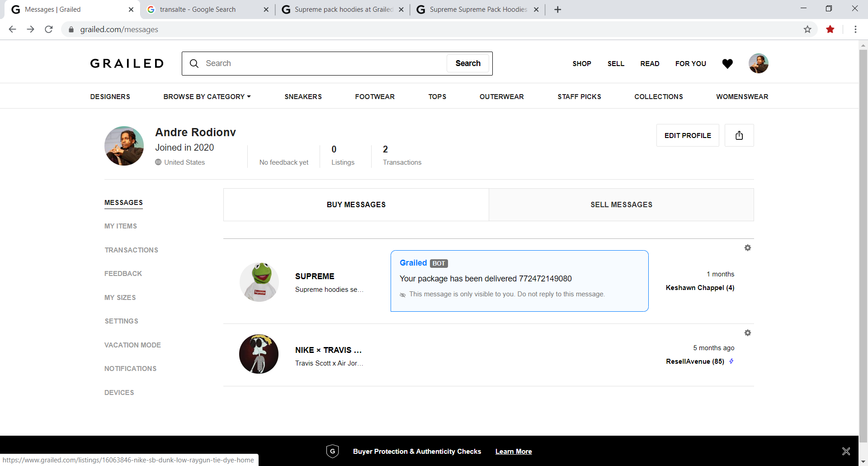868x466 pixels.
Task: Close the transalte Google Search tab
Action: coord(266,10)
